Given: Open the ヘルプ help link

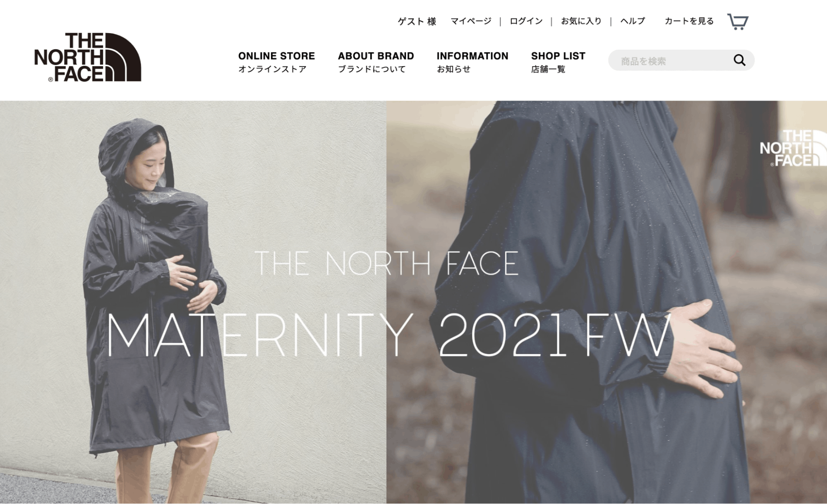Looking at the screenshot, I should click(x=633, y=21).
